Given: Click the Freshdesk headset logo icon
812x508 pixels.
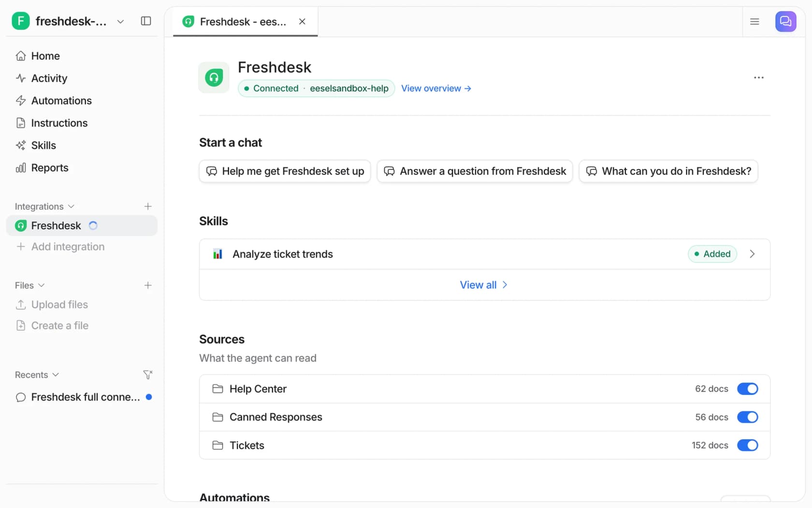Looking at the screenshot, I should (214, 77).
